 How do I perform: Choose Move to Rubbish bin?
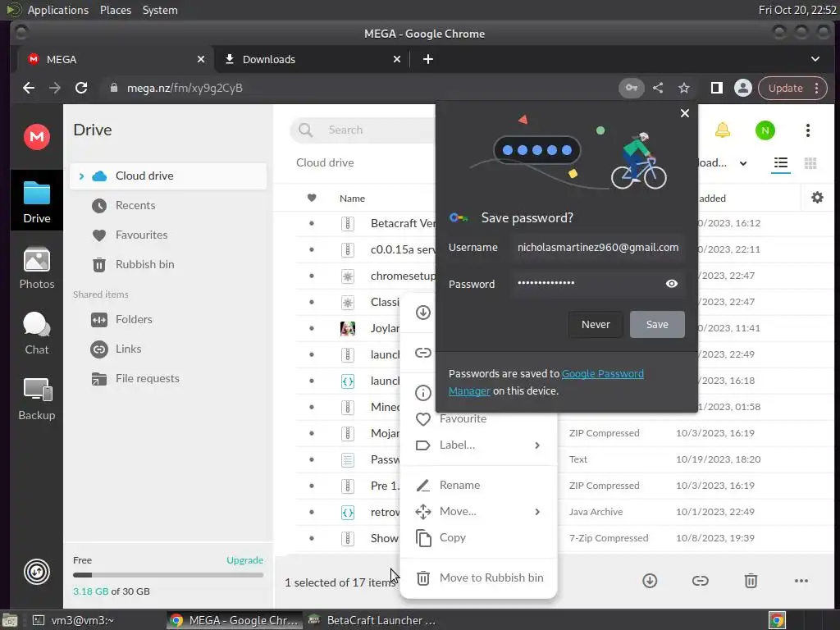(479, 577)
